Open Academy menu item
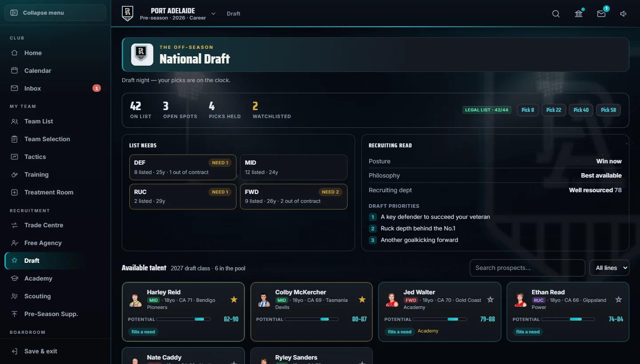 (55, 278)
